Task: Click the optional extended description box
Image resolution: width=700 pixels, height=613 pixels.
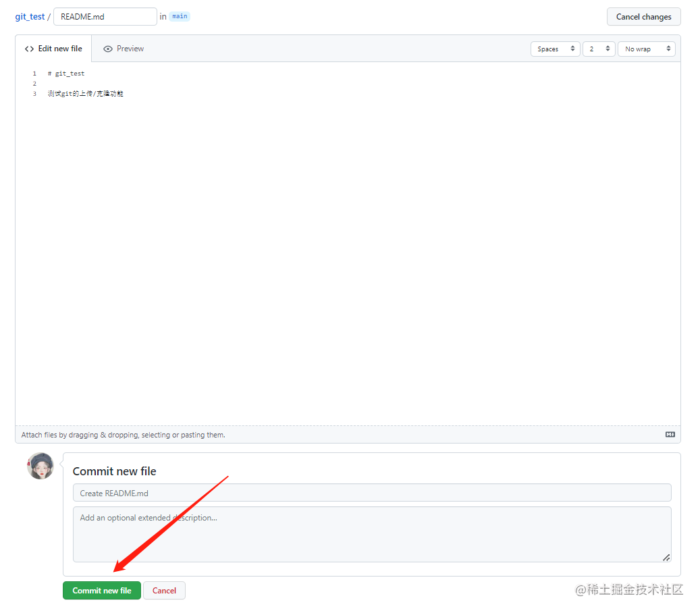Action: pos(371,533)
